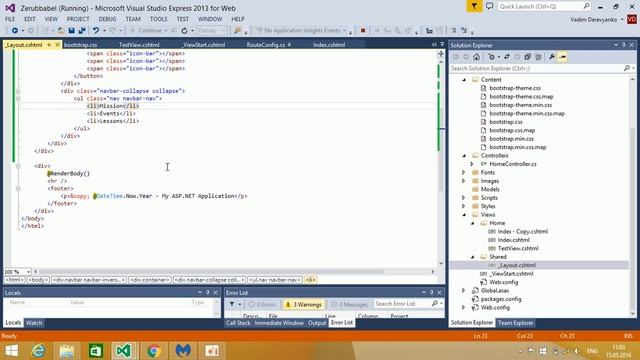Click the browser Refresh icon in toolbar
This screenshot has height=360, width=640.
pos(184,31)
